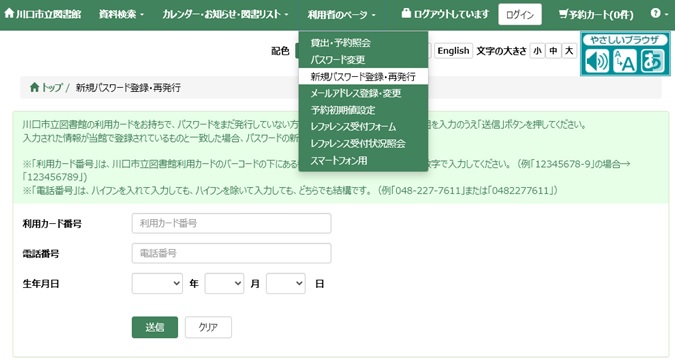Open the カレンダー・お知らせ・図書リスト menu
Image resolution: width=675 pixels, height=361 pixels.
225,15
